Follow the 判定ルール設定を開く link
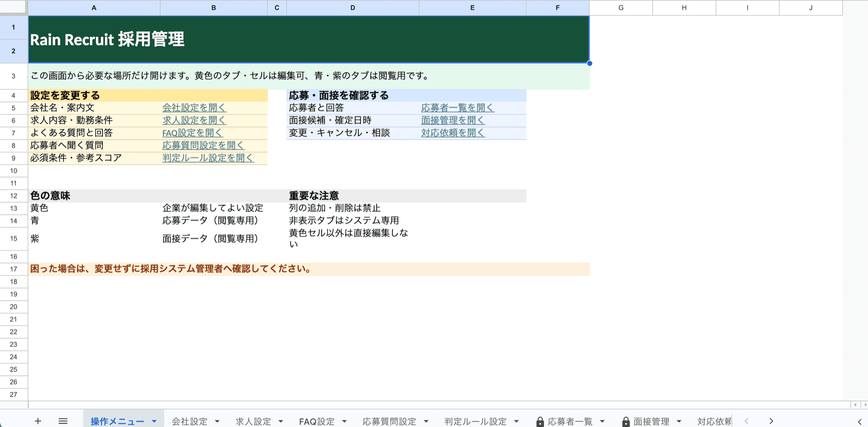The width and height of the screenshot is (868, 427). point(208,158)
